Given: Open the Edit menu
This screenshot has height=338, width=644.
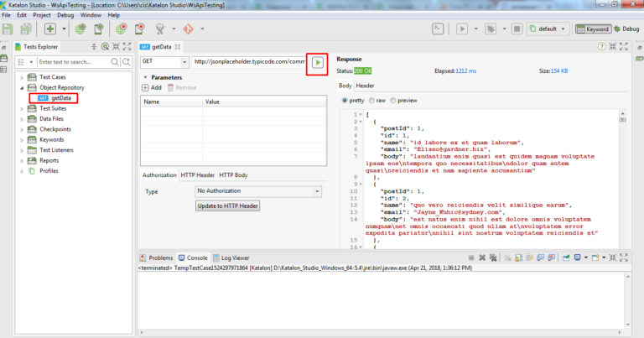Looking at the screenshot, I should click(x=21, y=15).
